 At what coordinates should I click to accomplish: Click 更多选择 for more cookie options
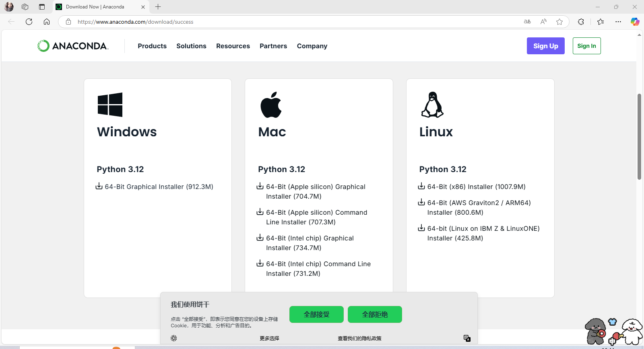(x=269, y=338)
